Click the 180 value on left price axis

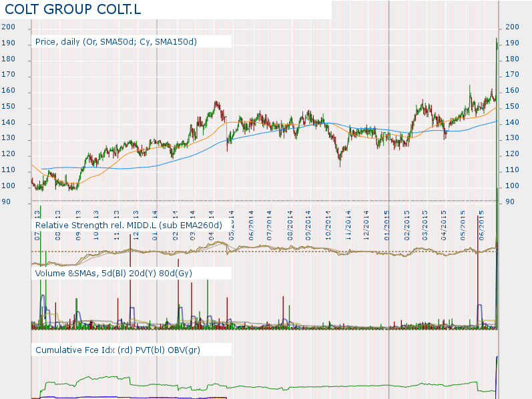9,59
